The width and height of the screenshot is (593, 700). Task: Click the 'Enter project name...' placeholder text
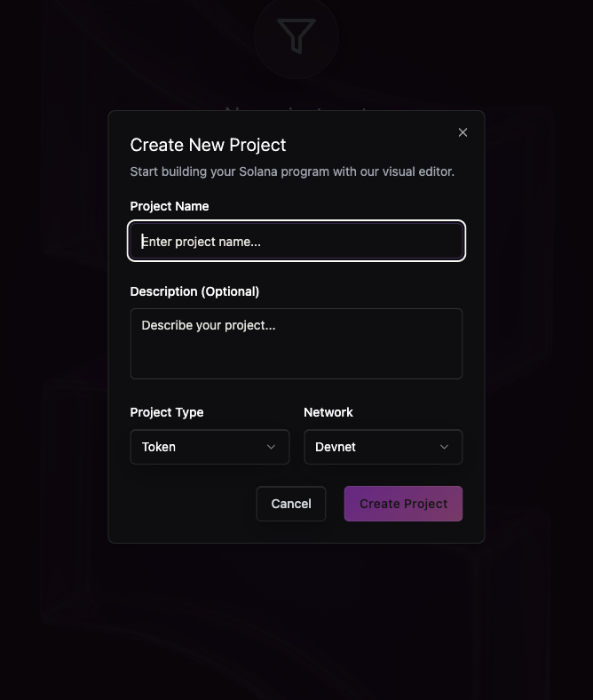coord(202,242)
